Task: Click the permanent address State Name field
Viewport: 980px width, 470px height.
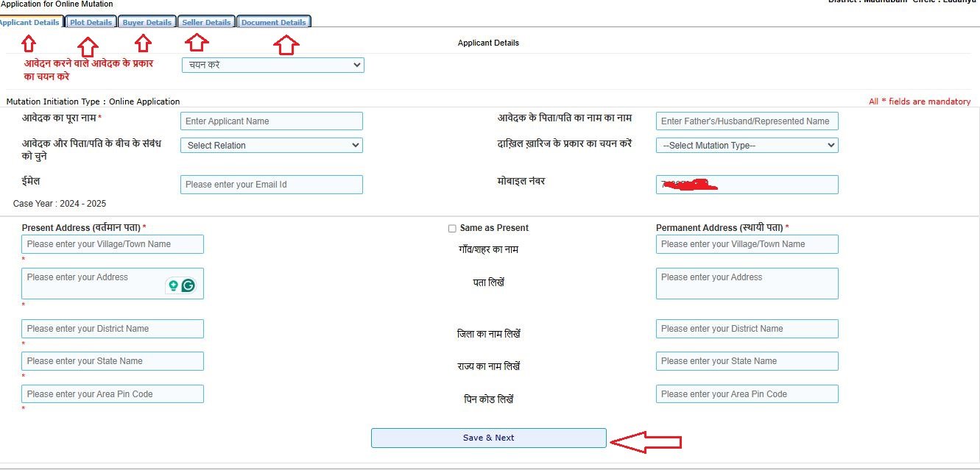Action: point(747,361)
